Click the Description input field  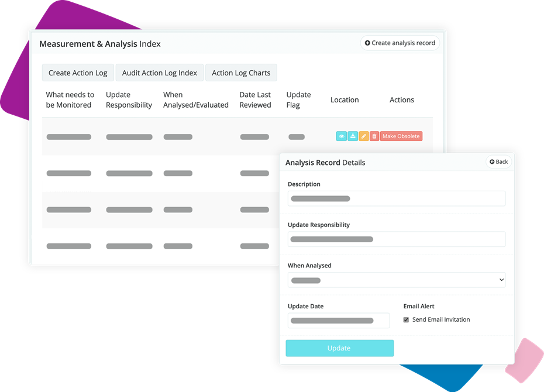[397, 198]
